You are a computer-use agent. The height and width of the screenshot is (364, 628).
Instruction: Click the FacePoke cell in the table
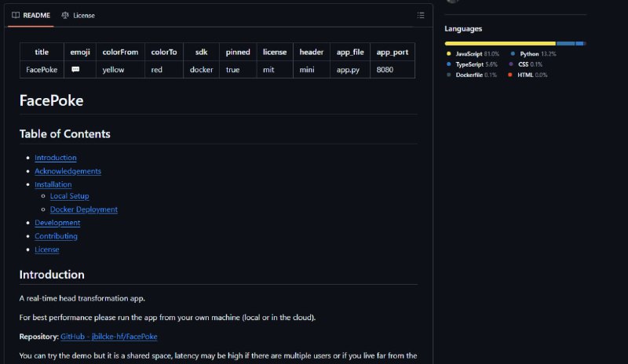pyautogui.click(x=42, y=69)
